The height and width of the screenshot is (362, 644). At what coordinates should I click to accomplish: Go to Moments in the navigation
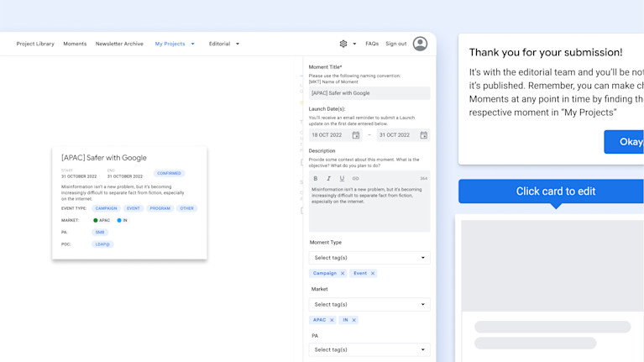(x=75, y=44)
